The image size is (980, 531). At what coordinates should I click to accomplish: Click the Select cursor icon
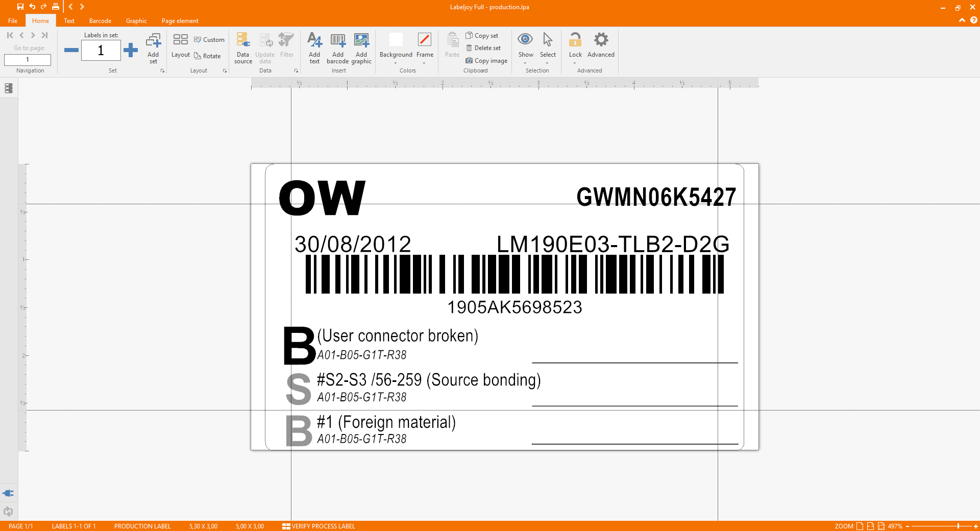[548, 39]
